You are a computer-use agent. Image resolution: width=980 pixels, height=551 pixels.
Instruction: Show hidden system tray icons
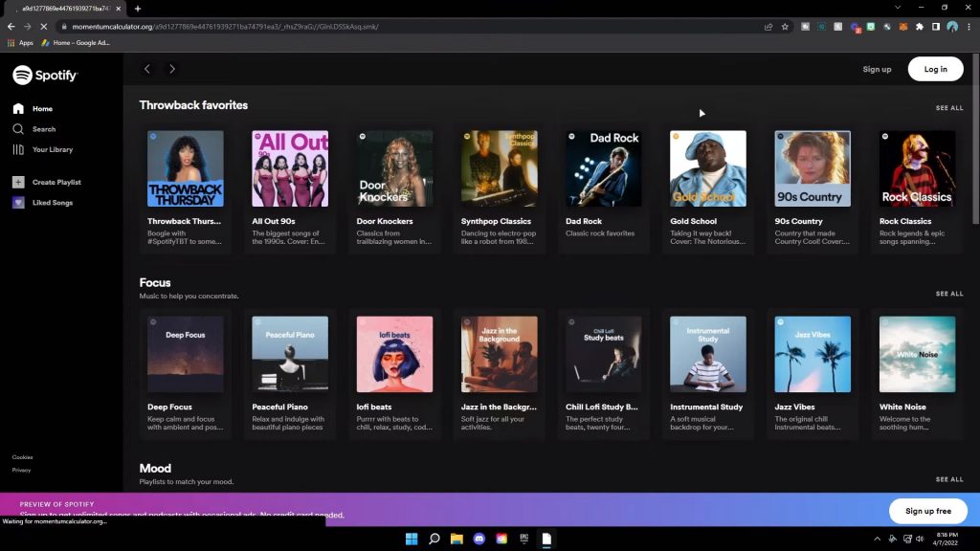coord(877,540)
